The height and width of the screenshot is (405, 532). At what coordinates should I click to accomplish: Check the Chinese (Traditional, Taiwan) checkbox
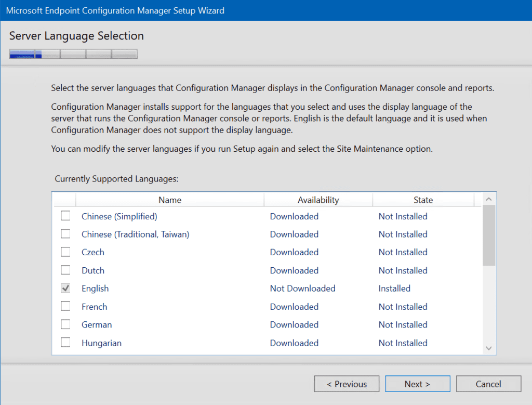(x=65, y=234)
